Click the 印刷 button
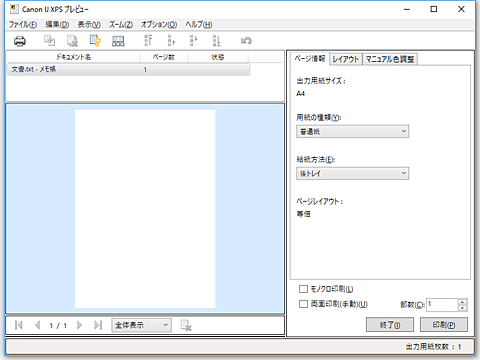The image size is (480, 360). (x=444, y=324)
